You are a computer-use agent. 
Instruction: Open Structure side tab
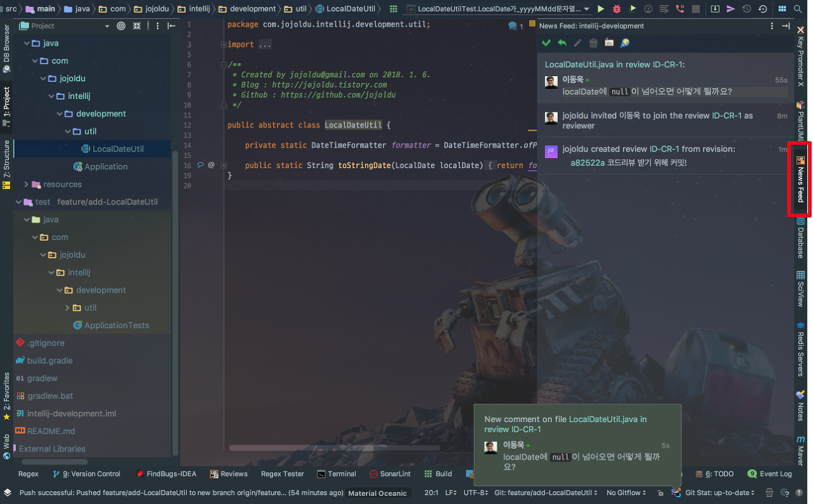(x=6, y=164)
